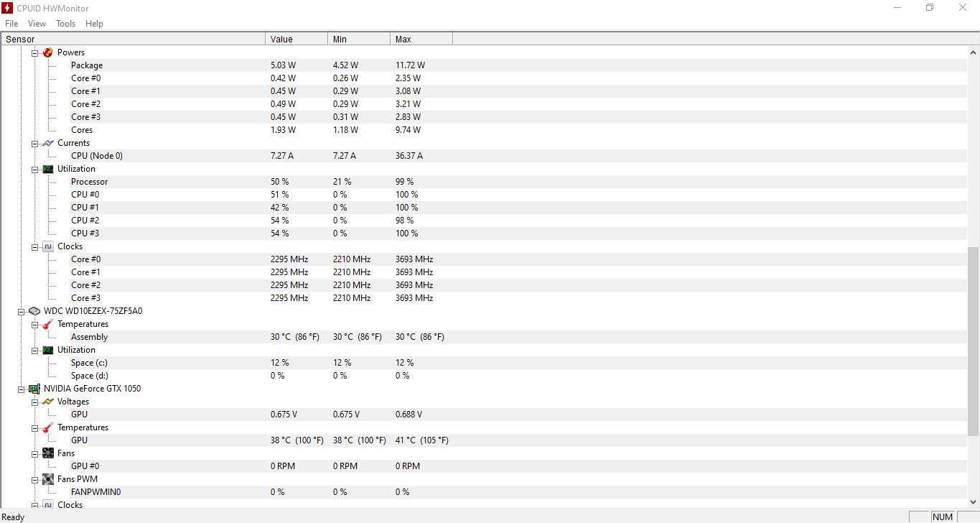Image resolution: width=980 pixels, height=523 pixels.
Task: Collapse the WDC Temperatures group
Action: click(x=34, y=324)
